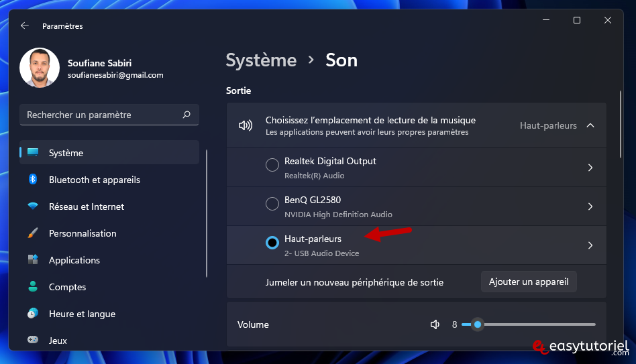Click the Soufiane Sabiri account name
The height and width of the screenshot is (364, 636).
(x=99, y=63)
